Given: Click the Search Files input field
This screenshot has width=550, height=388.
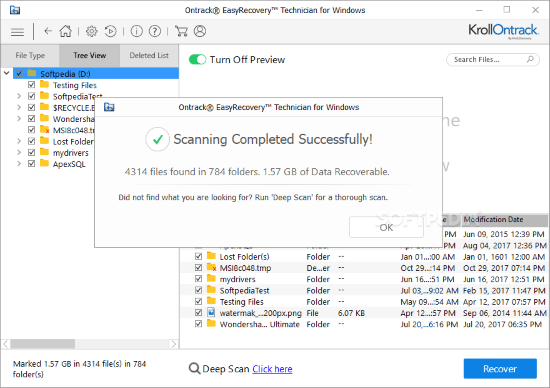Looking at the screenshot, I should click(x=492, y=60).
